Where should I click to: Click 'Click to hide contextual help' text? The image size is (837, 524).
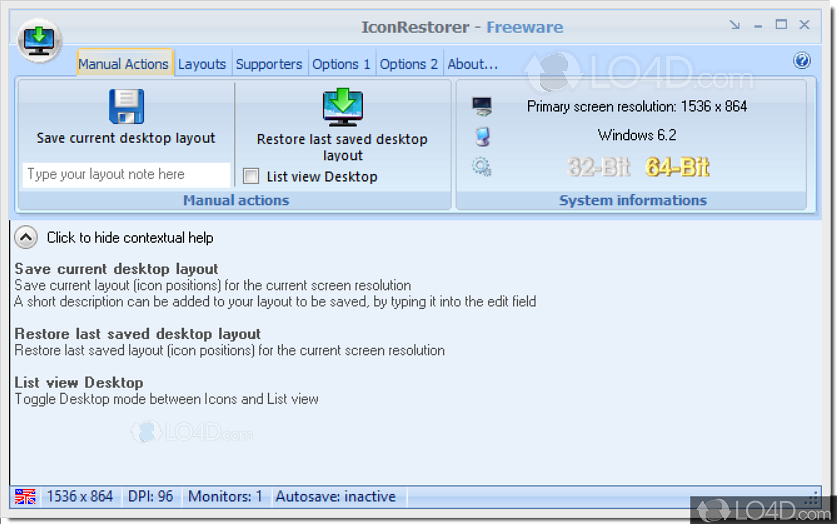tap(130, 237)
